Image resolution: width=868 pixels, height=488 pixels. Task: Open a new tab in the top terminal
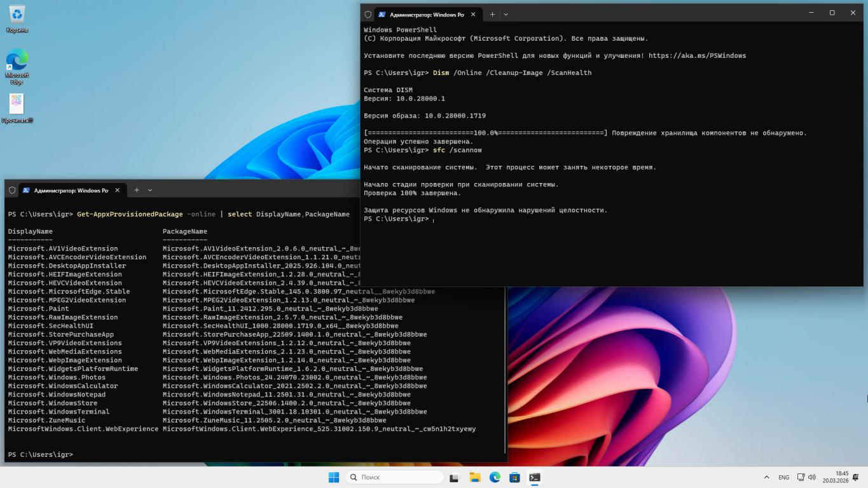492,14
